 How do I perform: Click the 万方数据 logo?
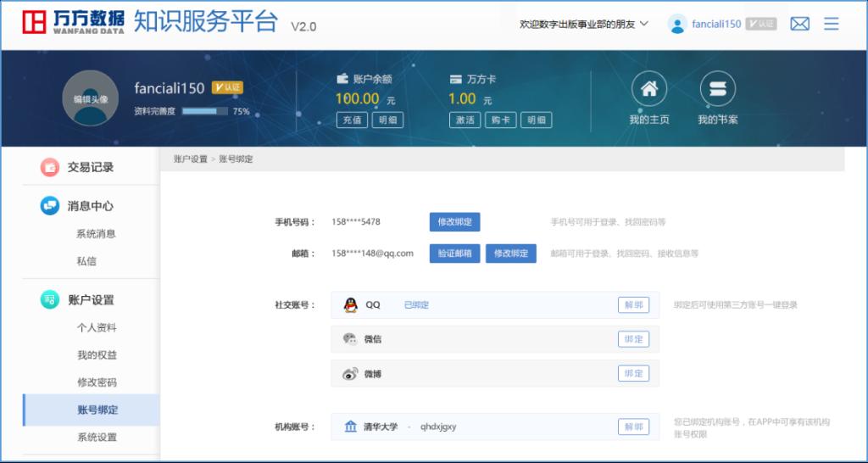pyautogui.click(x=73, y=23)
